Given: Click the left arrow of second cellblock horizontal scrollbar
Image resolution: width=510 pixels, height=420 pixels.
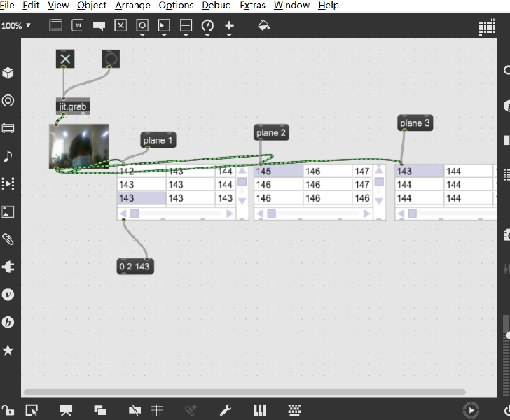Looking at the screenshot, I should click(x=259, y=213).
